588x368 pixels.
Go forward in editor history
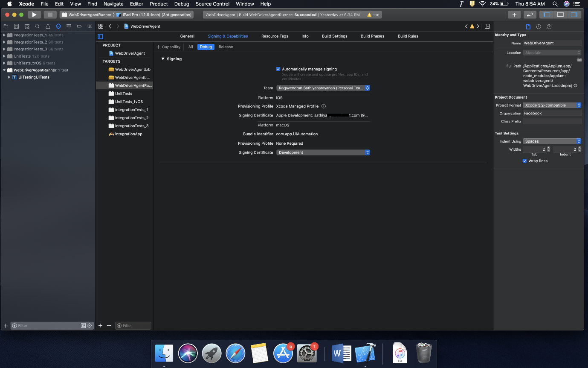[x=118, y=26]
